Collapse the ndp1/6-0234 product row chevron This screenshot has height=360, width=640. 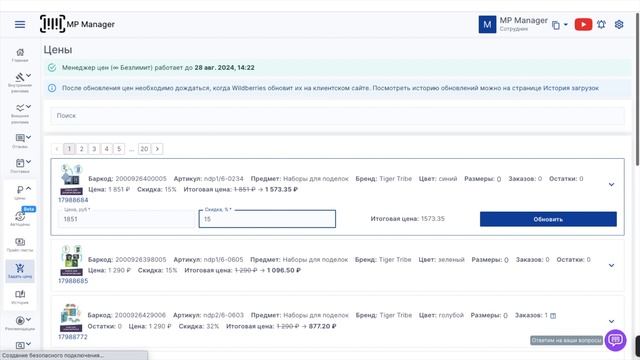[611, 184]
